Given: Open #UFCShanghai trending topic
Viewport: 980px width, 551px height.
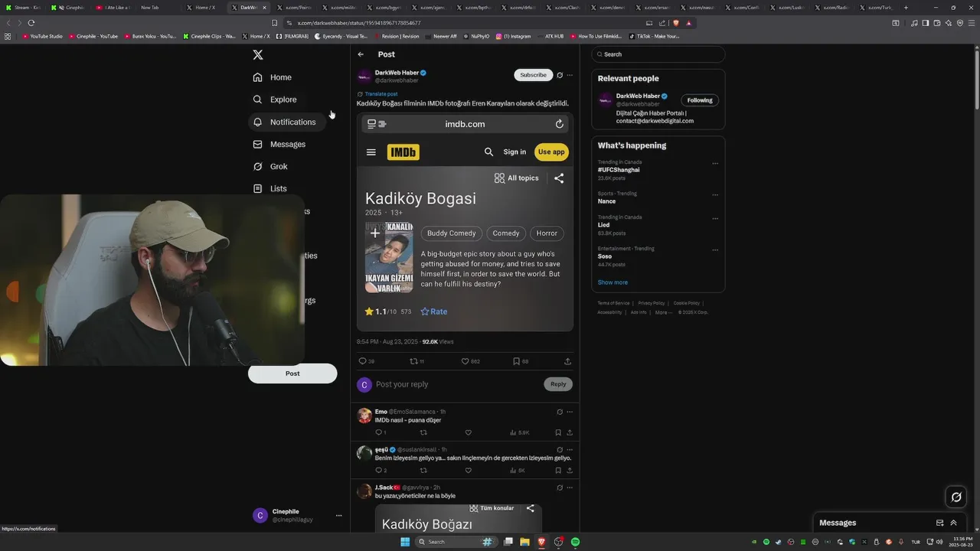Looking at the screenshot, I should 619,170.
